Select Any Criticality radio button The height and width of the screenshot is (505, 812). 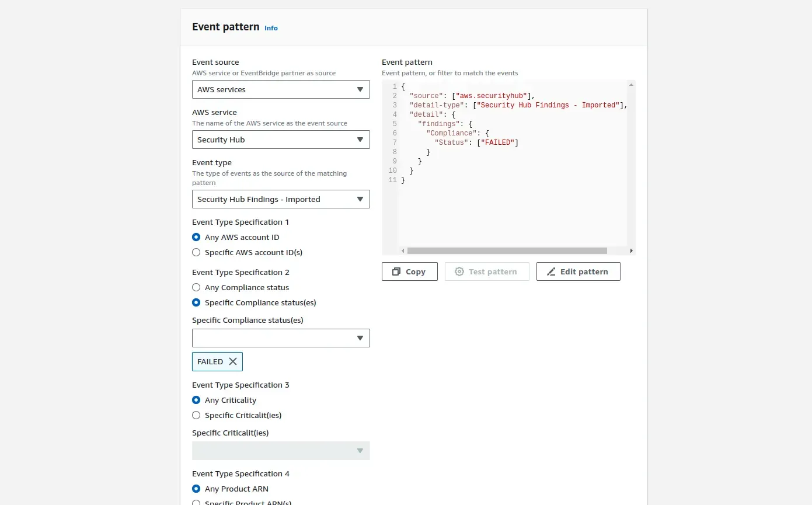[x=196, y=400]
